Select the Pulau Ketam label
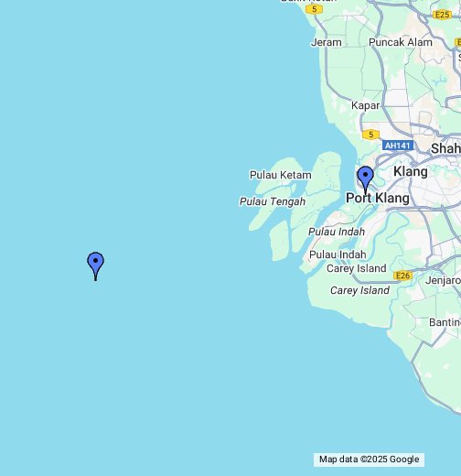This screenshot has height=476, width=461. point(281,175)
